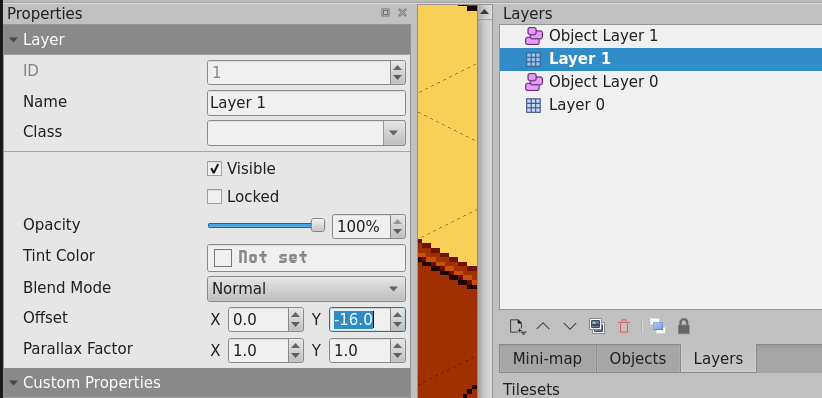Select Layer 1 in the layer list
Image resolution: width=822 pixels, height=398 pixels.
click(661, 59)
